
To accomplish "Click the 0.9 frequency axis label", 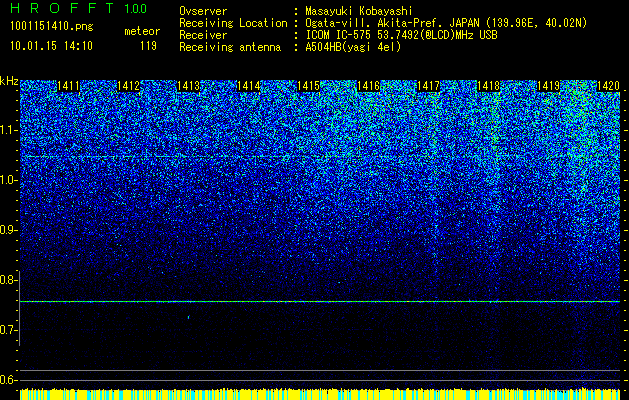I will 9,230.
